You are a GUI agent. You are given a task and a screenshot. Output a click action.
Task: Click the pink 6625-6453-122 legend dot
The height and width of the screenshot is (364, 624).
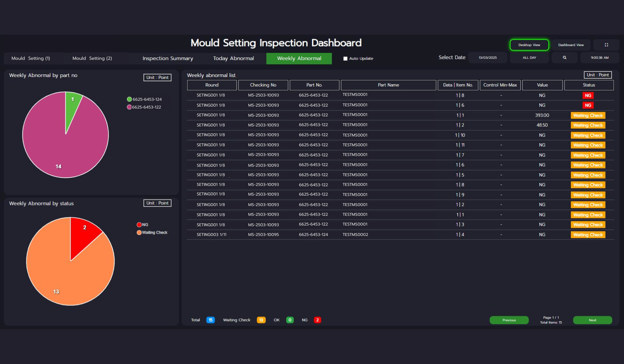click(x=129, y=107)
